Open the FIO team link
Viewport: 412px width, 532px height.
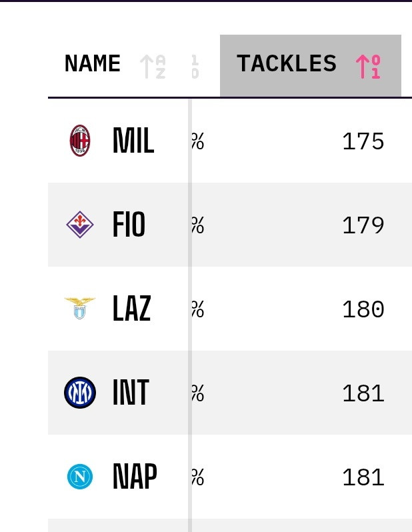(129, 225)
